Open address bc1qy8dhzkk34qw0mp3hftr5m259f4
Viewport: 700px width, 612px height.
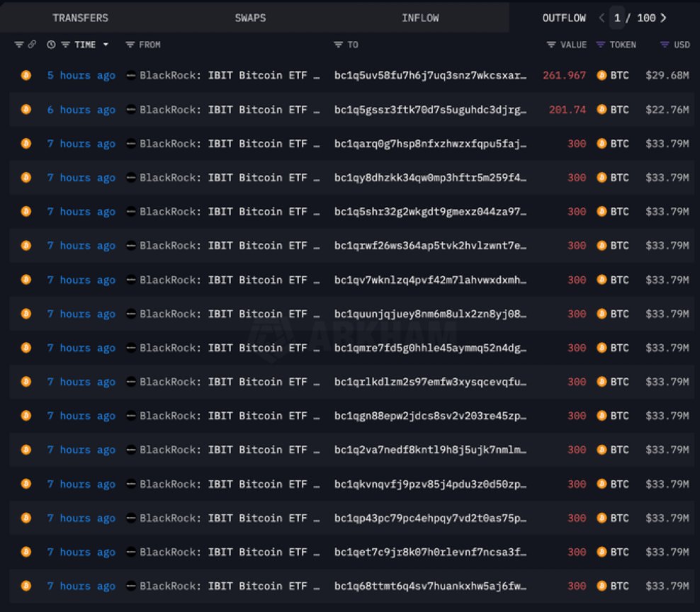click(430, 178)
